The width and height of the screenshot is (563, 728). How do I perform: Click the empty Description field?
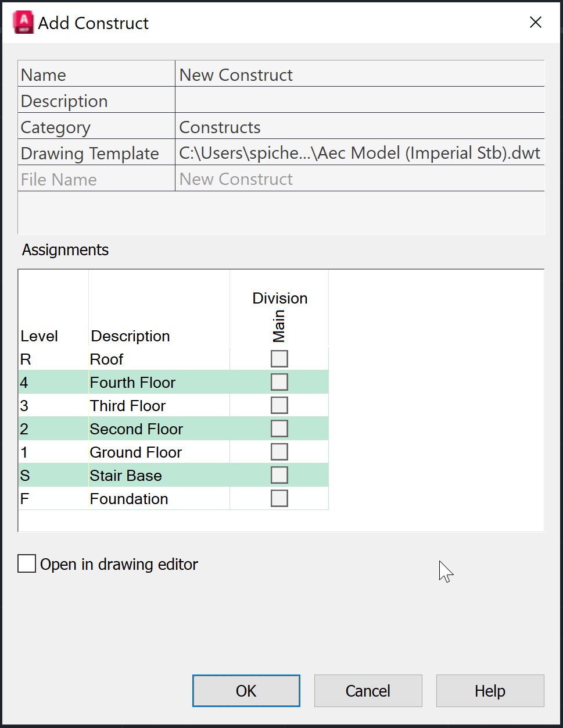tap(359, 101)
